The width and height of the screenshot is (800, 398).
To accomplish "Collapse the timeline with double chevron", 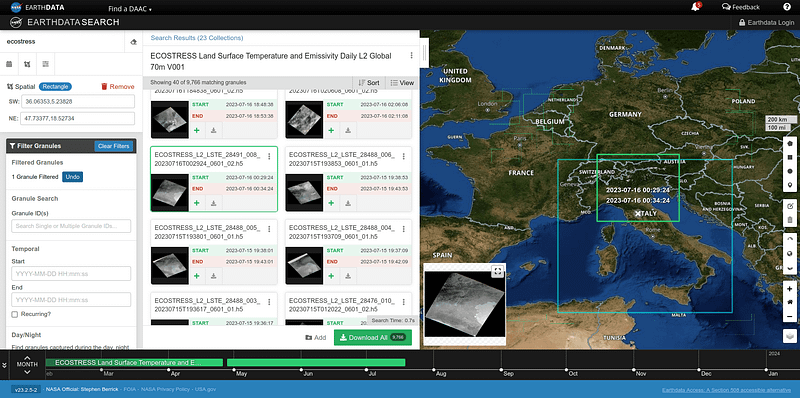I will [5, 365].
